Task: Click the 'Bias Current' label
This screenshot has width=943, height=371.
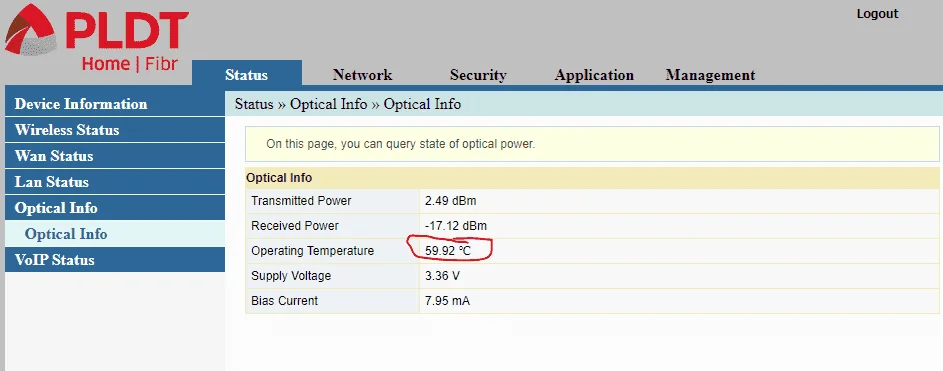Action: [284, 301]
